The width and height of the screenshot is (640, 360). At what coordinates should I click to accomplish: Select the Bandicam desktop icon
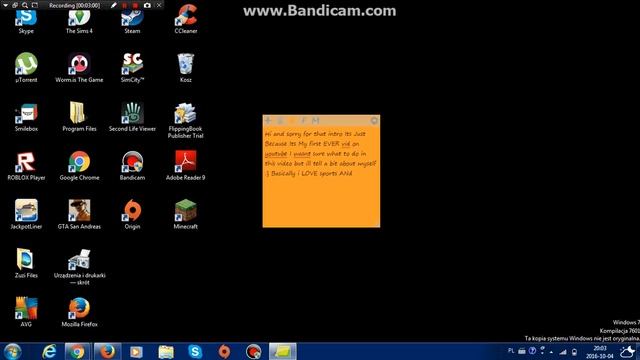pyautogui.click(x=132, y=166)
